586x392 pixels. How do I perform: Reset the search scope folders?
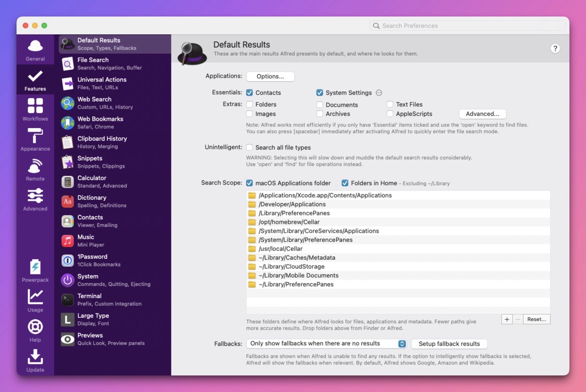(537, 319)
